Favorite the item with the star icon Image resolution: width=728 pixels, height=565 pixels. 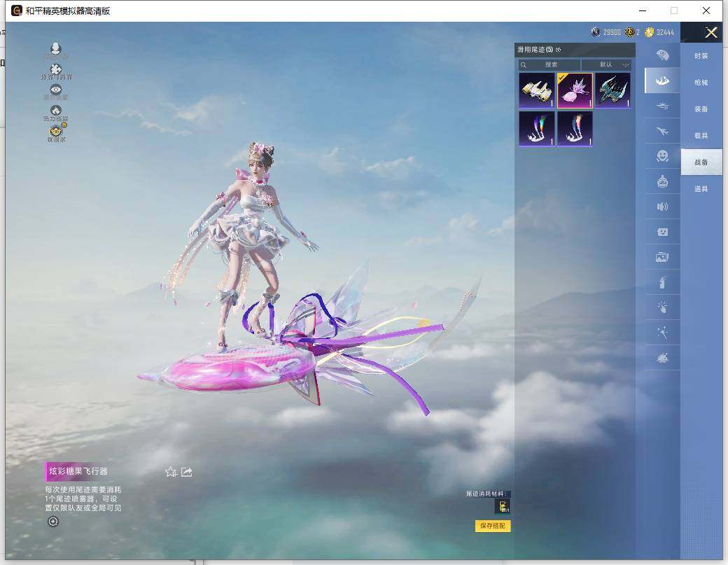[x=170, y=472]
